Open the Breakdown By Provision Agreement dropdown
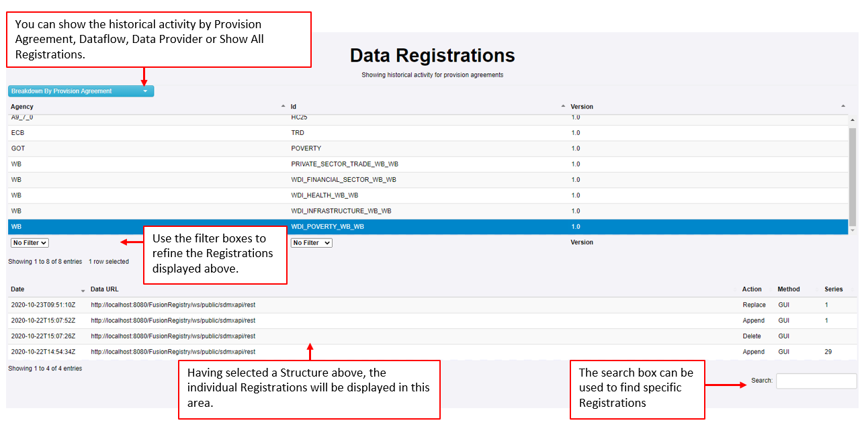This screenshot has height=431, width=868. 81,91
